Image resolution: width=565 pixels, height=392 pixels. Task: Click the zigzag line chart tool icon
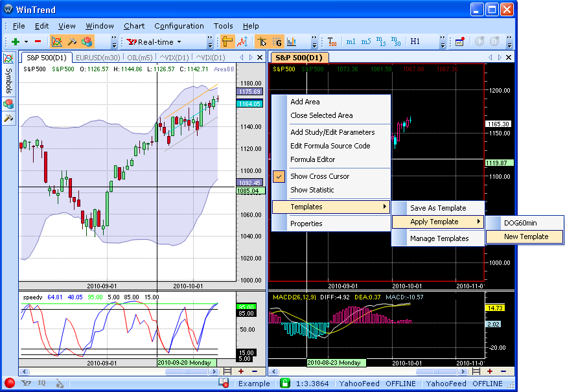pyautogui.click(x=242, y=42)
